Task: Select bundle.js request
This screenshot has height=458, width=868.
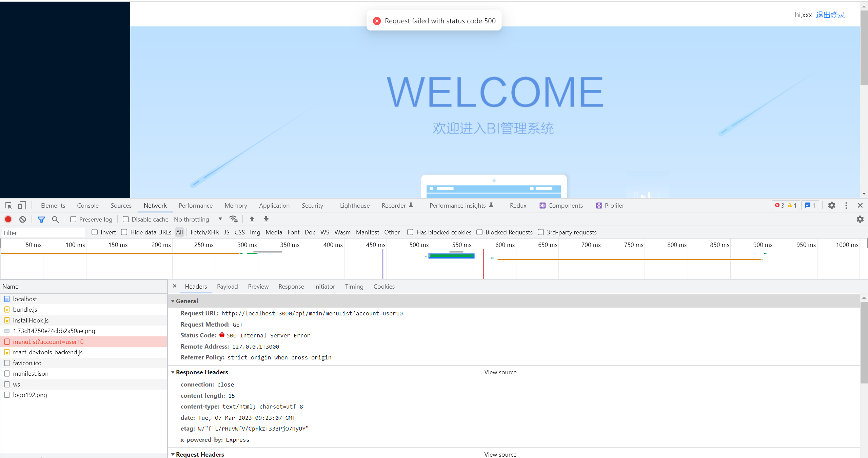Action: pyautogui.click(x=84, y=309)
